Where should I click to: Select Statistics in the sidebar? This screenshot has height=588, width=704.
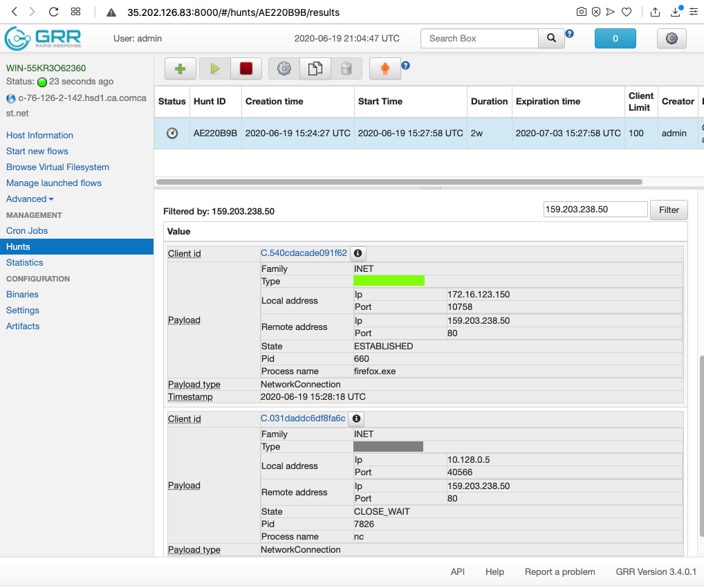pyautogui.click(x=25, y=263)
